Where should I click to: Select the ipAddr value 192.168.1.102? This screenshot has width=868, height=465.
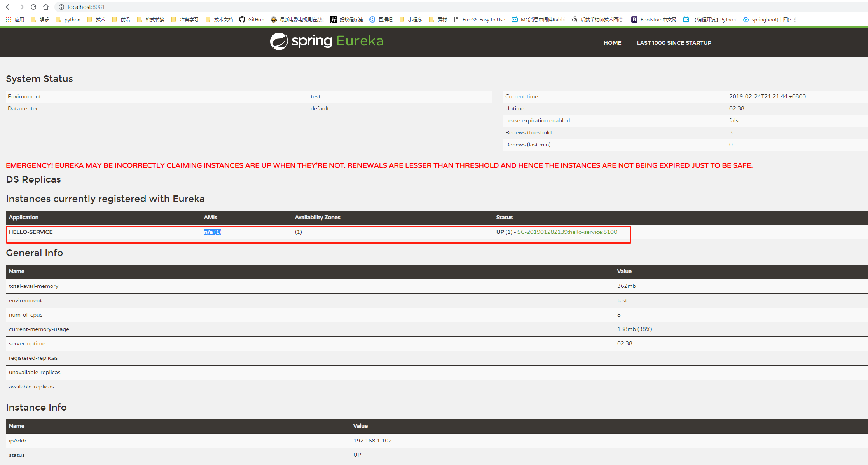point(372,441)
